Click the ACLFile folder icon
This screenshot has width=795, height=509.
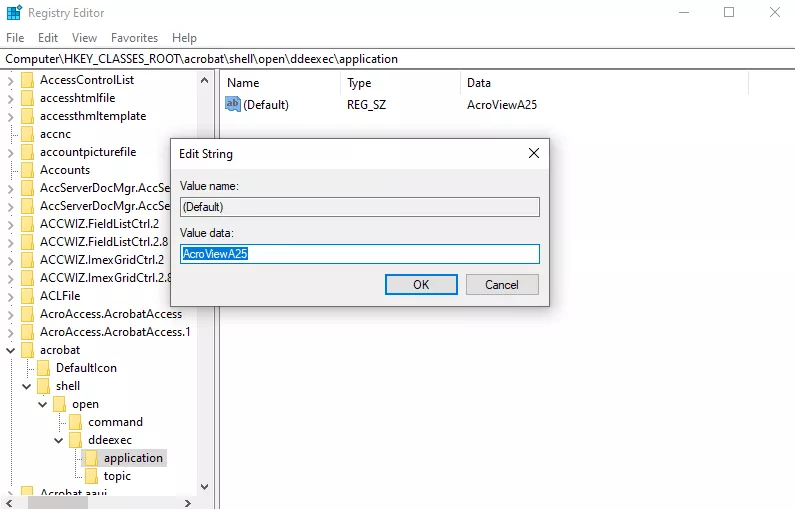27,296
